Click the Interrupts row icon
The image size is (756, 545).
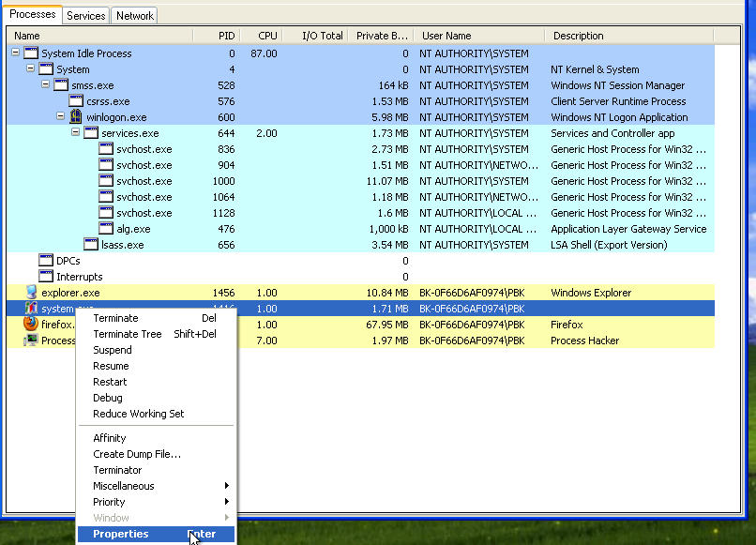pos(46,276)
